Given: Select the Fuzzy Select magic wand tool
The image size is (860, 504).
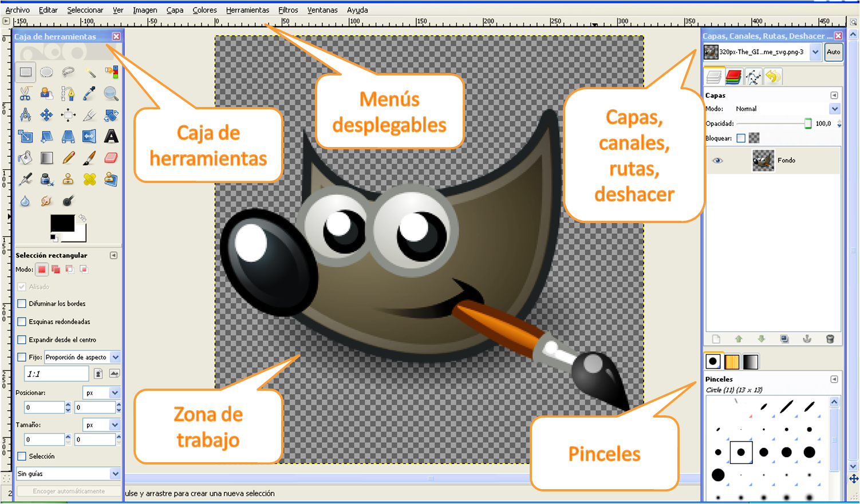Looking at the screenshot, I should click(x=90, y=72).
